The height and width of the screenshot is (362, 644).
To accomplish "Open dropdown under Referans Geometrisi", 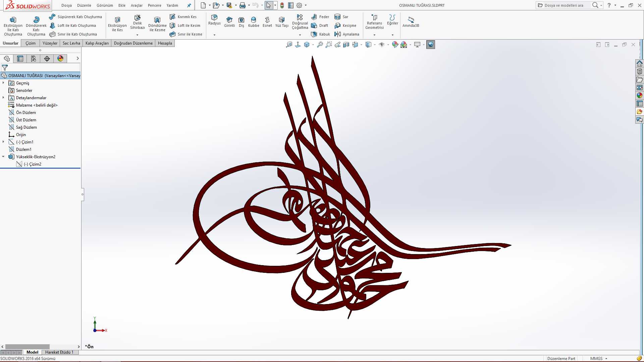I will coord(374,35).
